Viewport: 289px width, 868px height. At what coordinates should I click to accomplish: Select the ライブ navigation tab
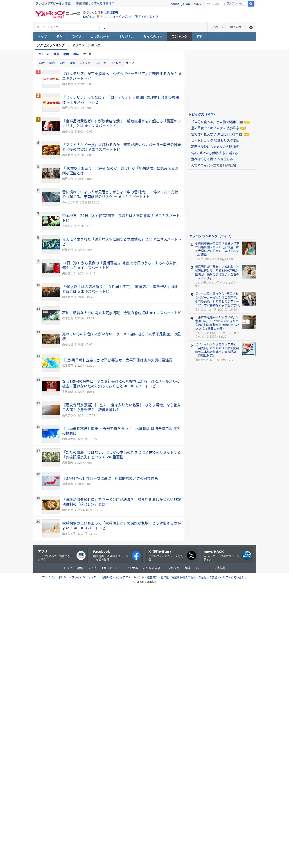point(76,36)
